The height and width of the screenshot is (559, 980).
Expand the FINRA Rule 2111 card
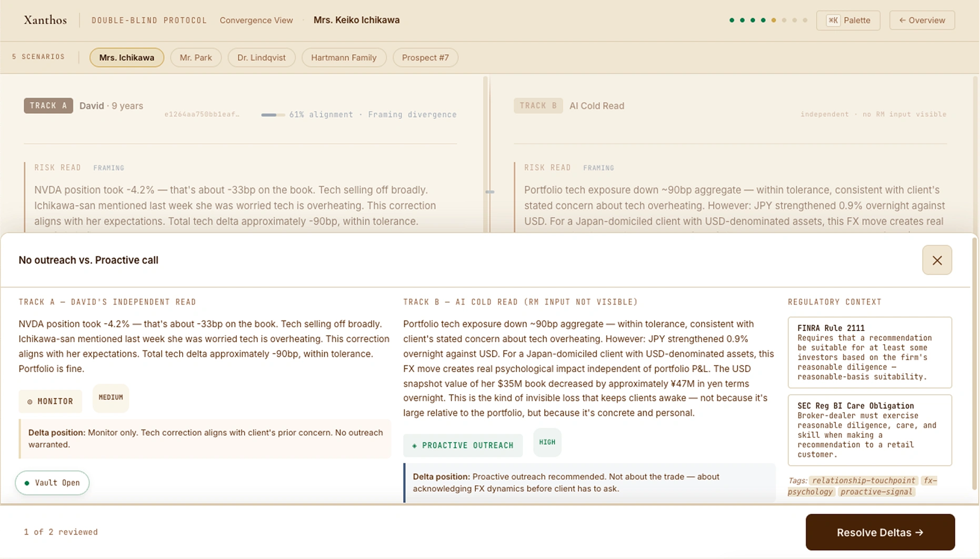point(869,352)
